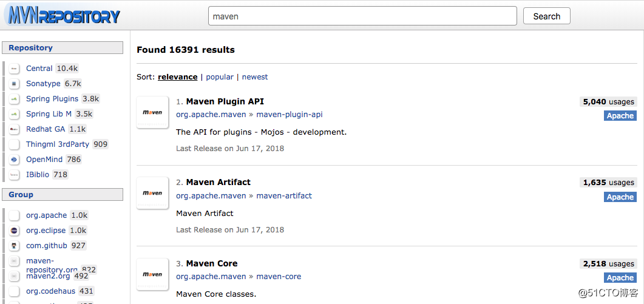Image resolution: width=644 pixels, height=304 pixels.
Task: Open the Central repository link
Action: coord(39,69)
